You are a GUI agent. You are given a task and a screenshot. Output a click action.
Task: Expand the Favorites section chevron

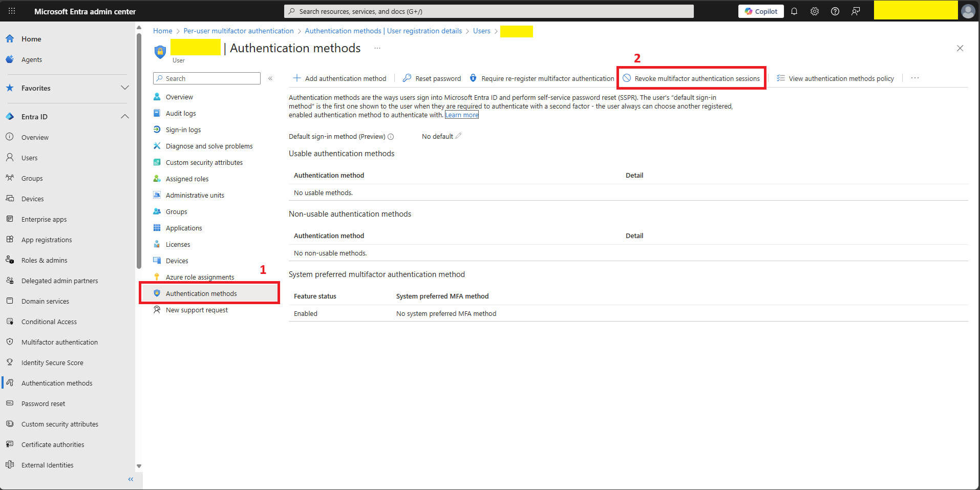pos(124,88)
